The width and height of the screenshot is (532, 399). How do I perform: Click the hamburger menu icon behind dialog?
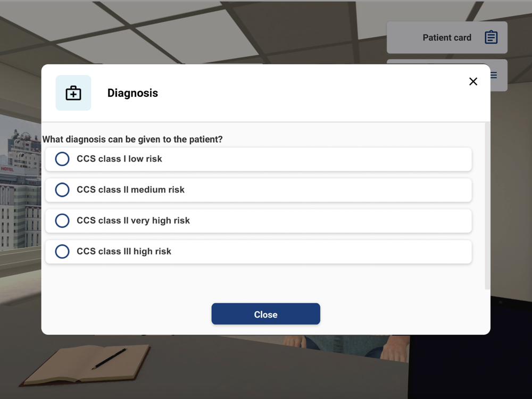494,75
